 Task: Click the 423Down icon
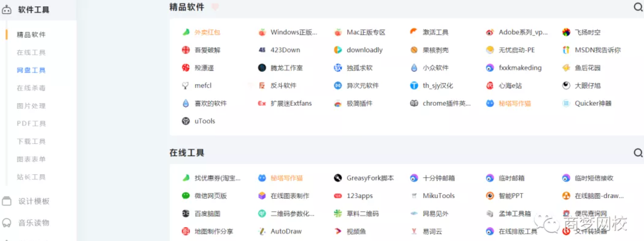[x=262, y=50]
